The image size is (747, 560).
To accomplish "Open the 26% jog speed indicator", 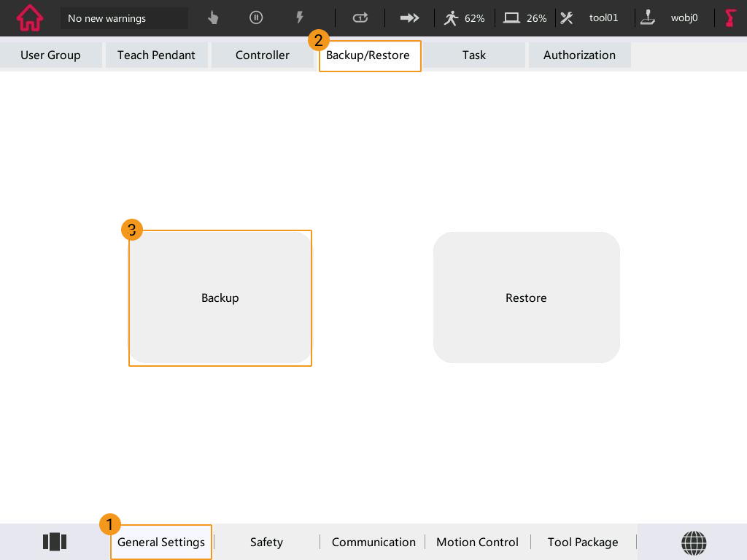I will [x=525, y=18].
